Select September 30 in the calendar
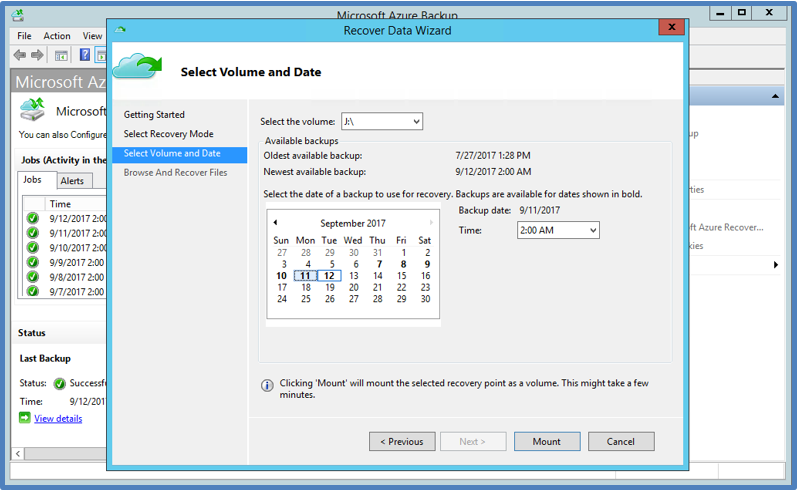Image resolution: width=797 pixels, height=490 pixels. (x=425, y=299)
